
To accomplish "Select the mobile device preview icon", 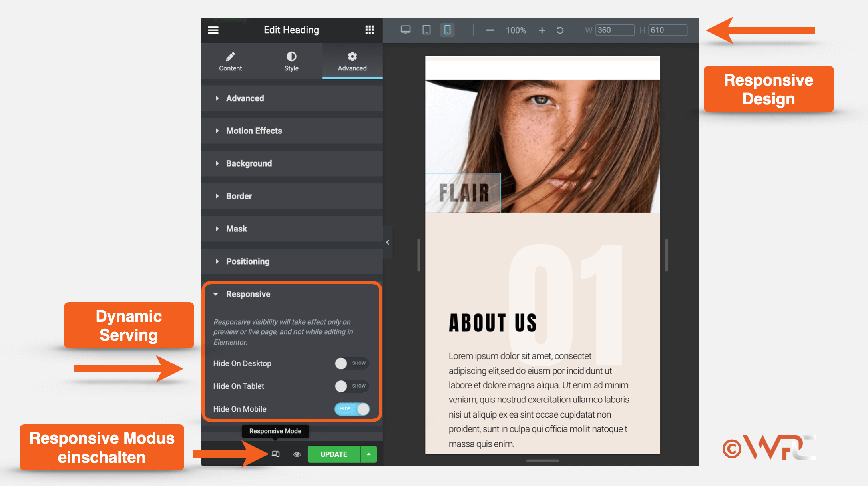I will [448, 30].
